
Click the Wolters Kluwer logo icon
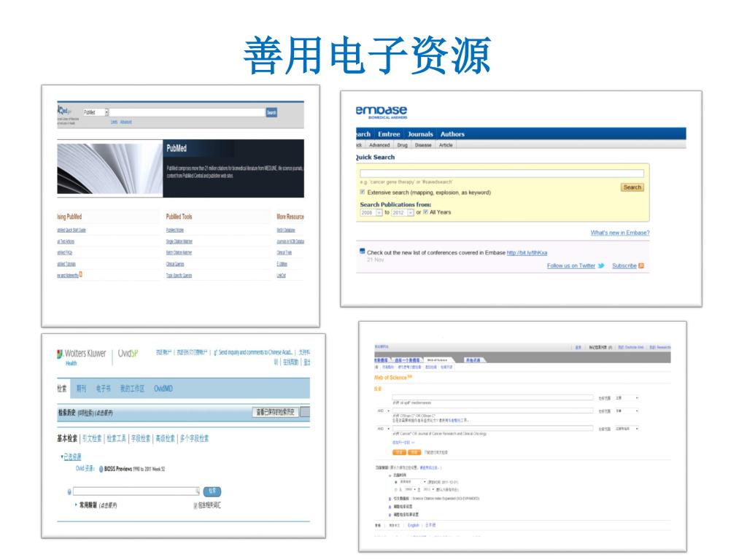coord(60,354)
